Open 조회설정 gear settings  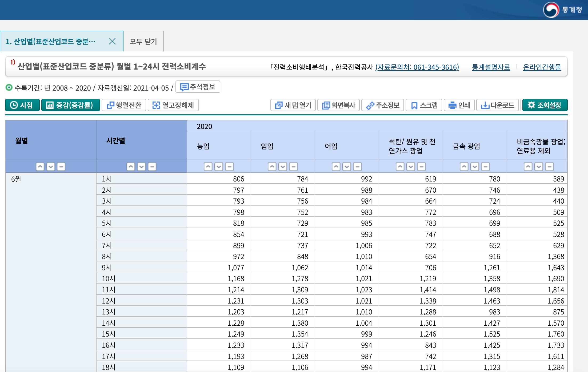point(545,105)
